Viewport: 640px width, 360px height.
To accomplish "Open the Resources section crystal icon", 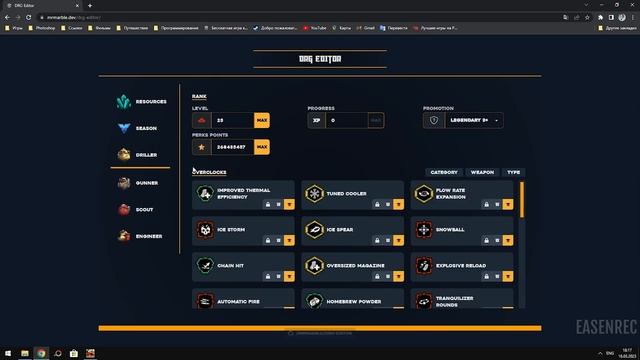I will (x=123, y=102).
